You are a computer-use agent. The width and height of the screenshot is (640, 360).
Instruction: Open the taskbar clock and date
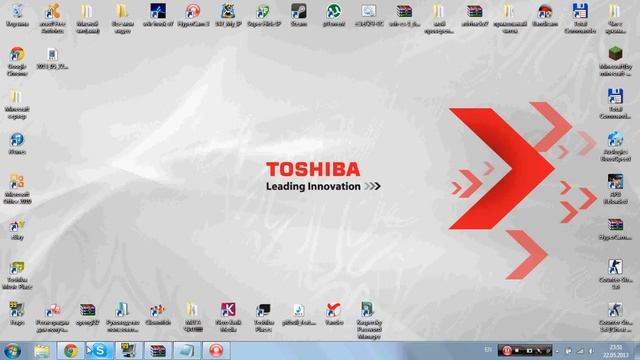[x=615, y=351]
